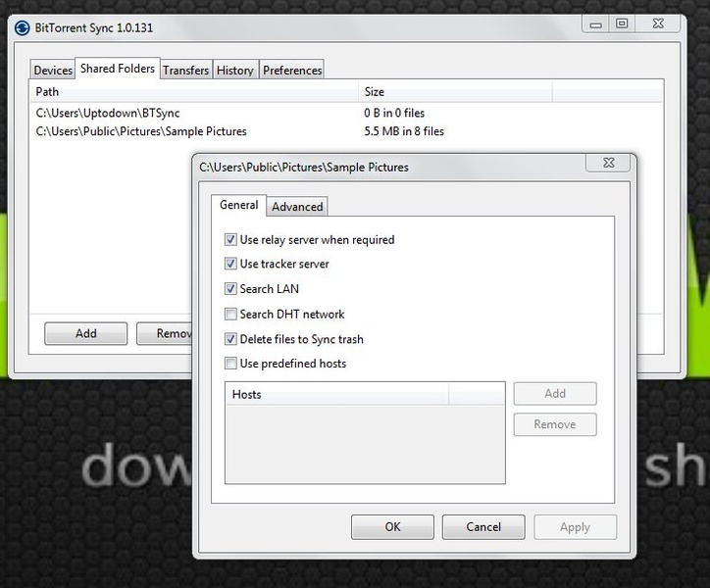The width and height of the screenshot is (710, 588).
Task: Click Add button in Shared Folders window
Action: tap(85, 333)
